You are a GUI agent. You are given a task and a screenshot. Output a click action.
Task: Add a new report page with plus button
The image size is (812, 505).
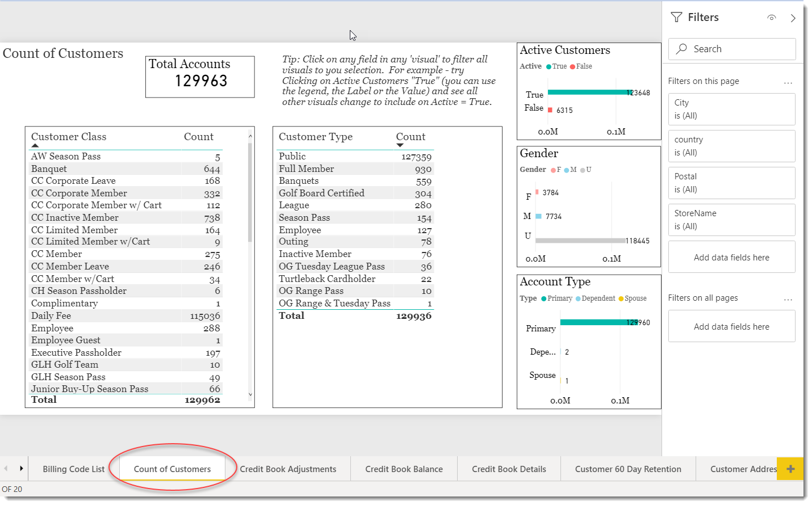pyautogui.click(x=790, y=469)
